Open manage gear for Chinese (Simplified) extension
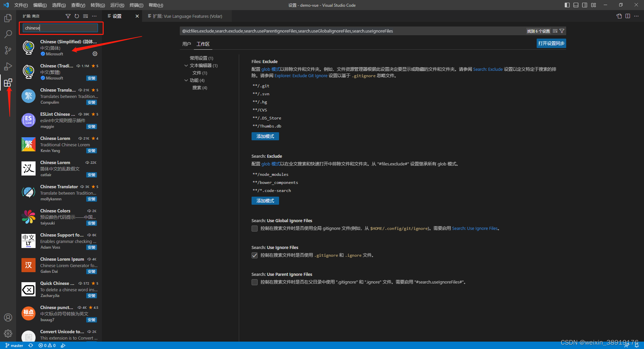 [95, 54]
